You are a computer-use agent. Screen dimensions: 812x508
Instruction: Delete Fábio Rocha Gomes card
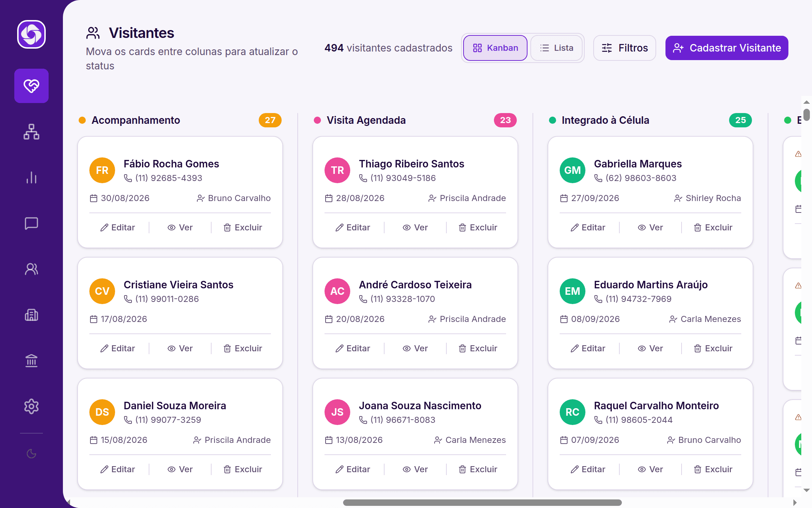[243, 228]
